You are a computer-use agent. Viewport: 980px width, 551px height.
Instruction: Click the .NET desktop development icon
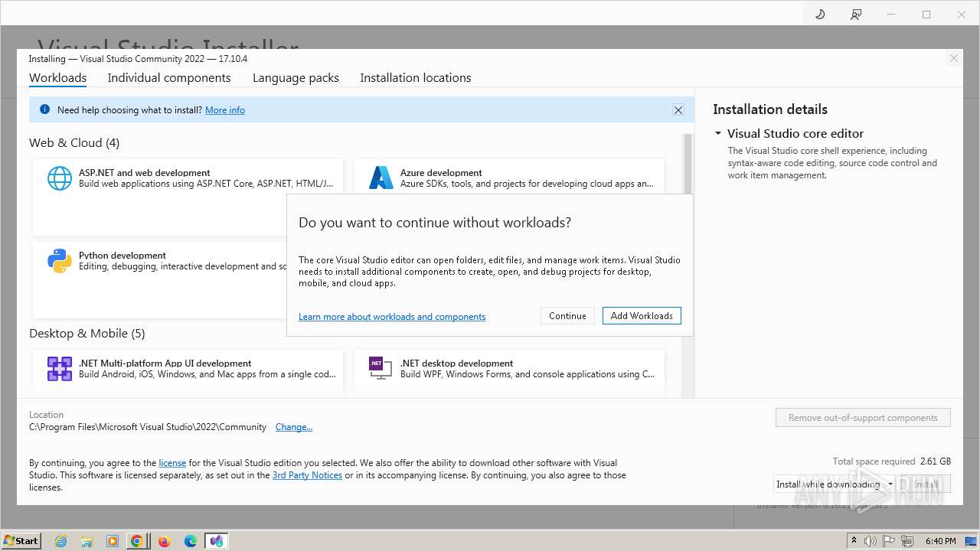coord(381,368)
